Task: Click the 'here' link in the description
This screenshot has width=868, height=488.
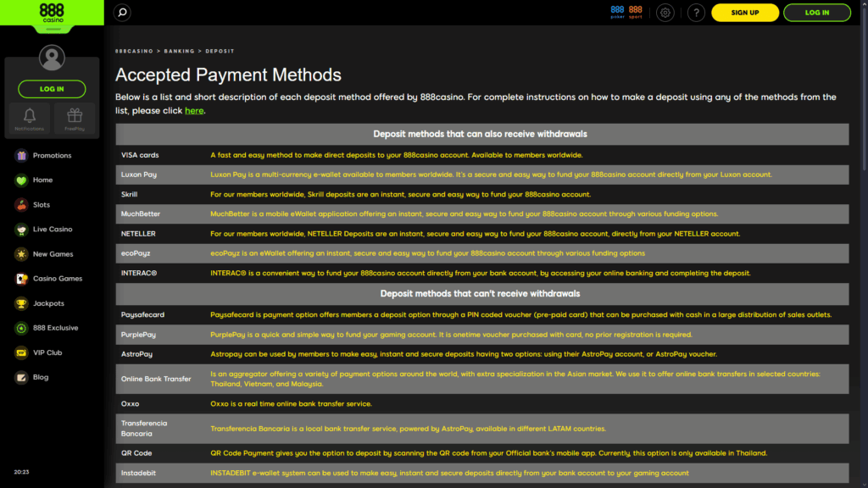Action: 194,110
